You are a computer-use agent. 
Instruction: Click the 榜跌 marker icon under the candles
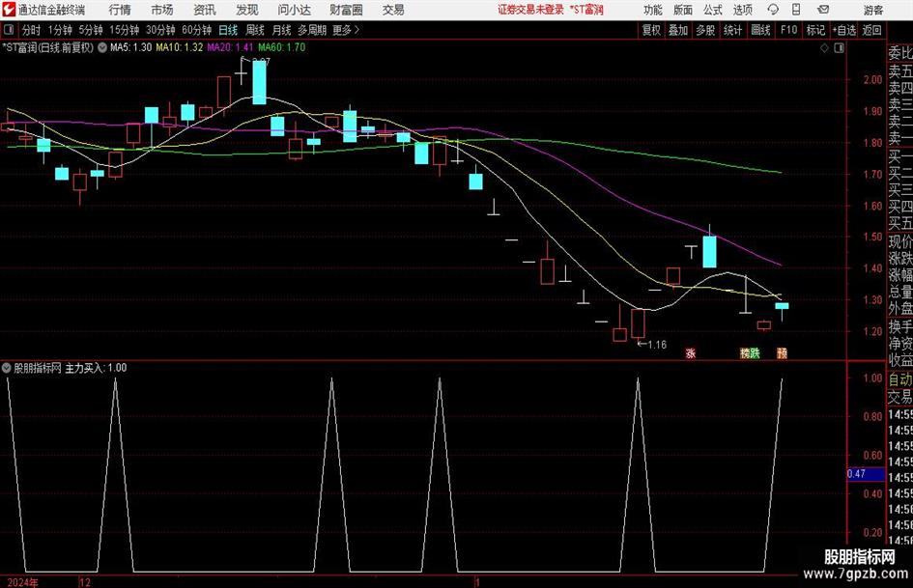[750, 353]
